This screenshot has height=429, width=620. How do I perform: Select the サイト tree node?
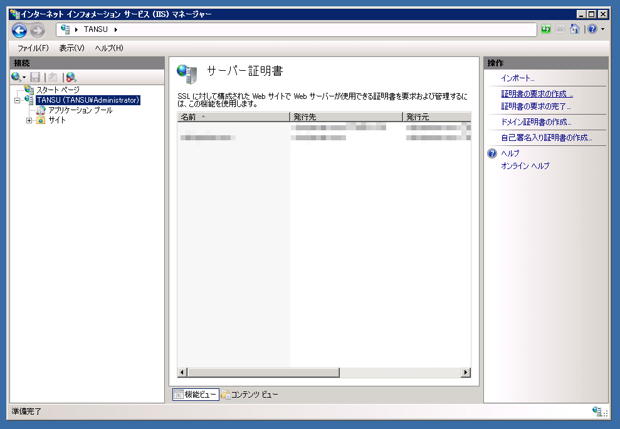pos(57,120)
